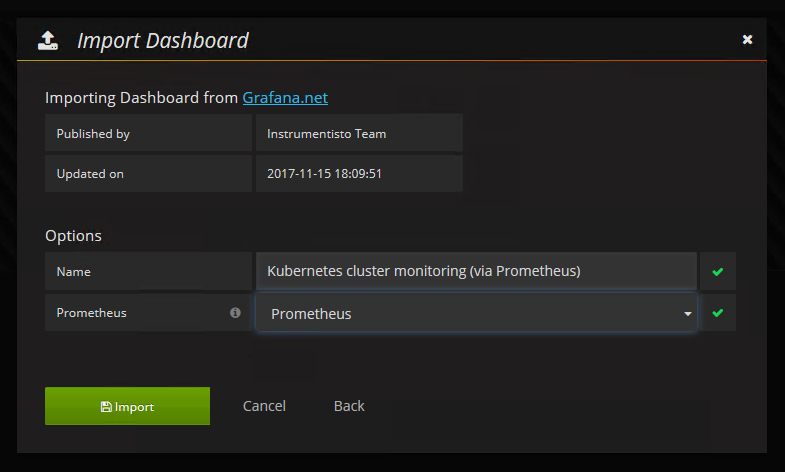The image size is (785, 472).
Task: Close the Import Dashboard dialog
Action: click(747, 40)
